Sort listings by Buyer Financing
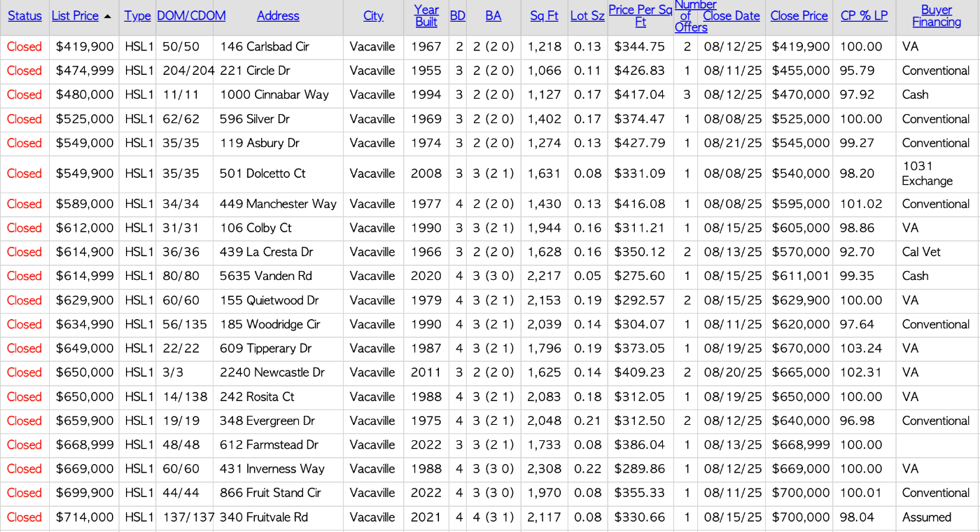This screenshot has height=532, width=980. [x=936, y=15]
